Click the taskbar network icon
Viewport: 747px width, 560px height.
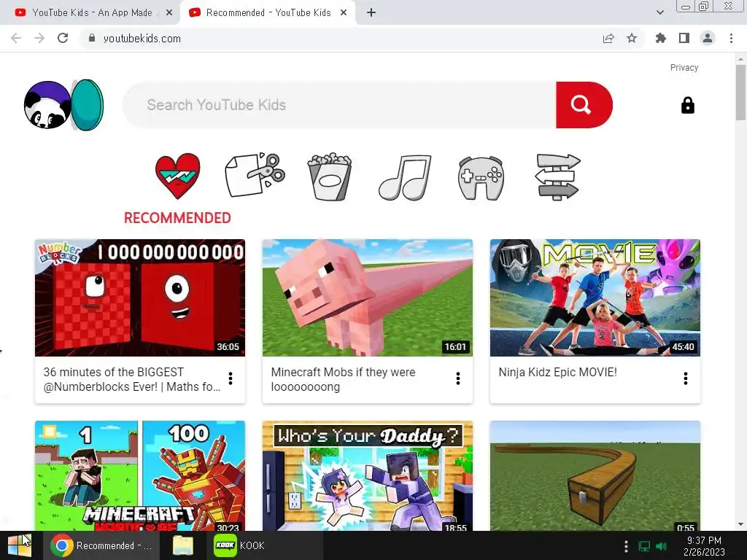pyautogui.click(x=644, y=546)
